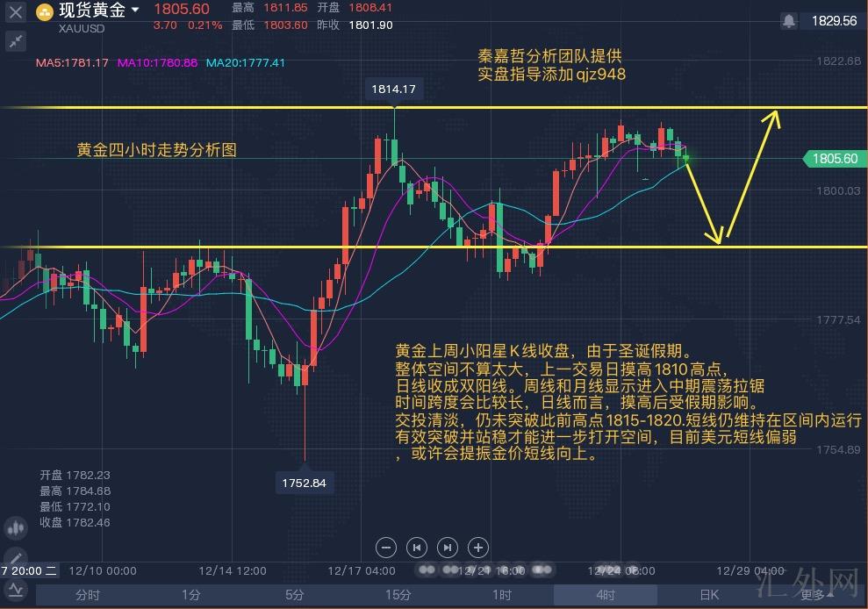Collapse the fullscreen chart view icon
The image size is (868, 609).
(16, 41)
